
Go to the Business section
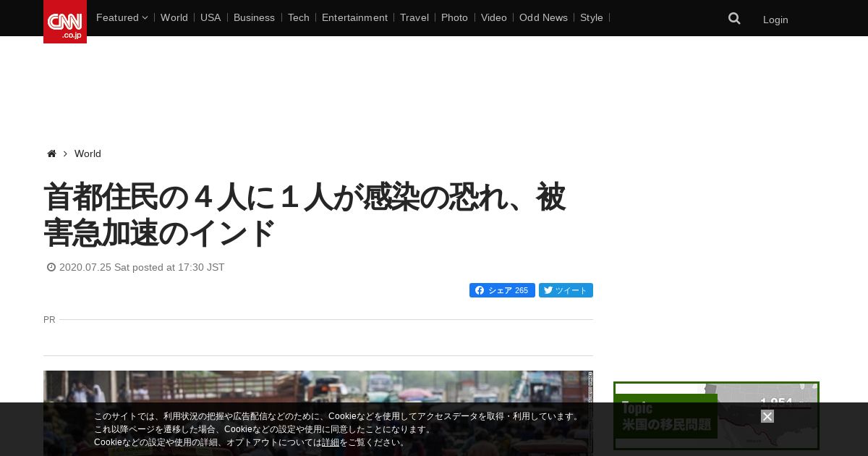(254, 17)
